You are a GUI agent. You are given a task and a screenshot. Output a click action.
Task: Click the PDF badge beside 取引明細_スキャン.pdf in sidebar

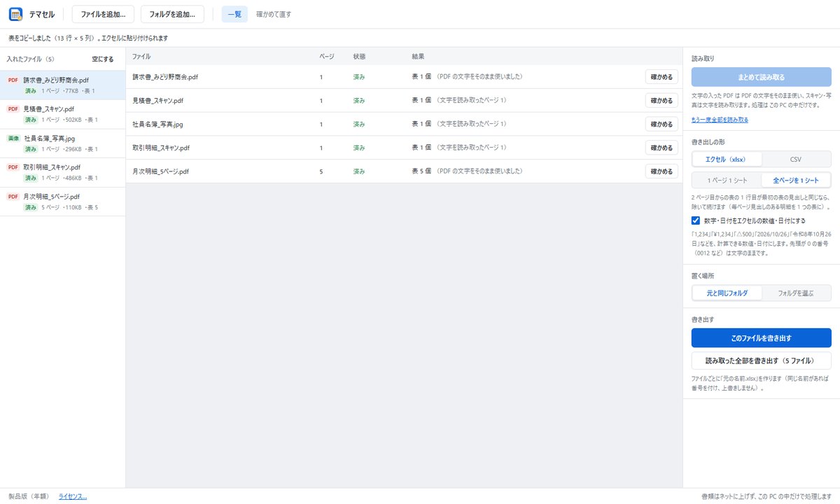coord(13,168)
